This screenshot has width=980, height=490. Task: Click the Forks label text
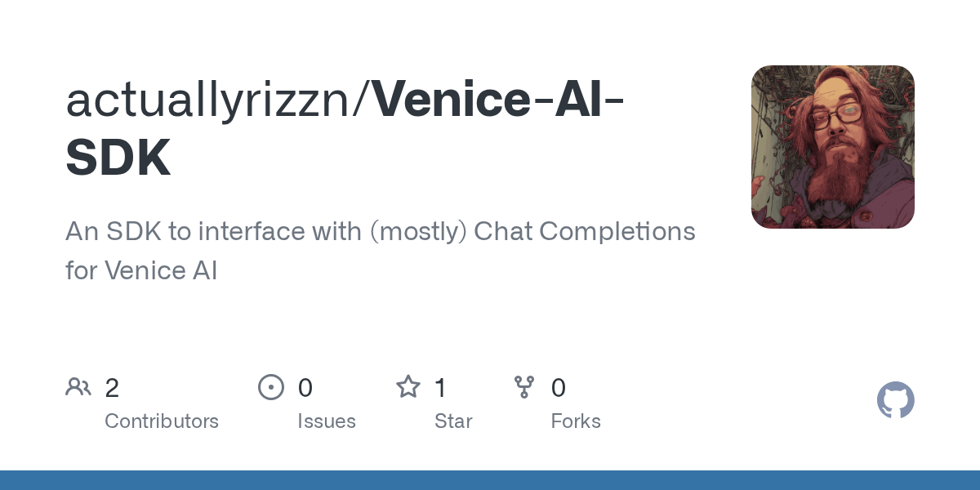(x=576, y=421)
